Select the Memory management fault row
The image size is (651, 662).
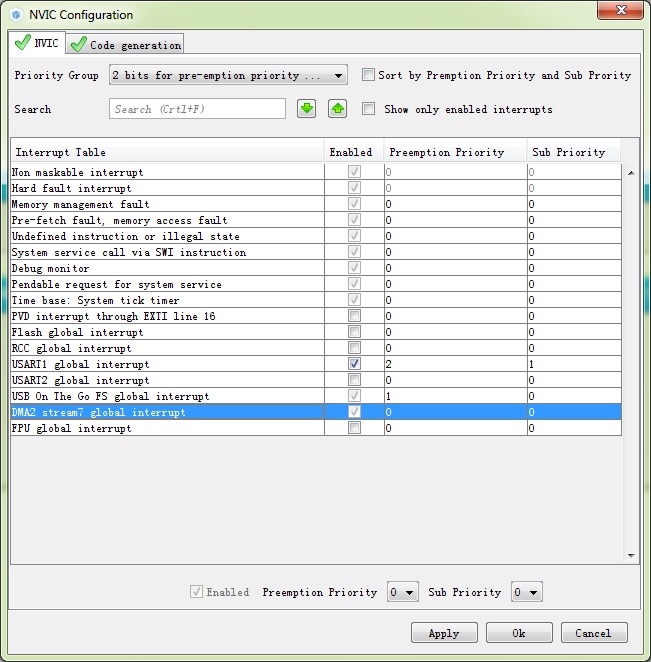pyautogui.click(x=316, y=204)
